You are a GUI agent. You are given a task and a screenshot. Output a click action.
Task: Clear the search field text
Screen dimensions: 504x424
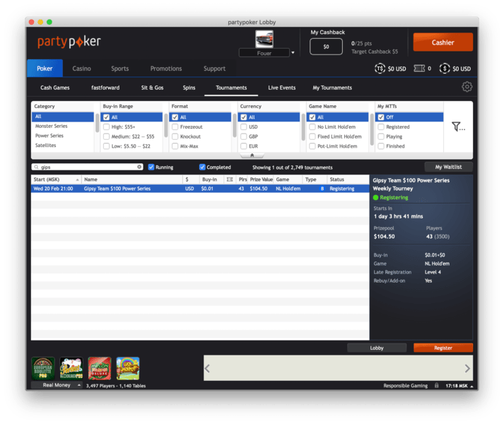139,167
